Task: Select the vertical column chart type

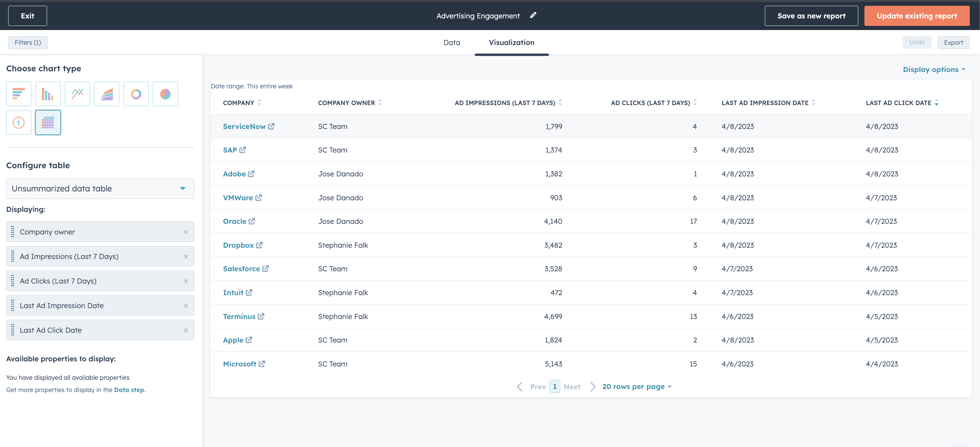Action: point(48,93)
